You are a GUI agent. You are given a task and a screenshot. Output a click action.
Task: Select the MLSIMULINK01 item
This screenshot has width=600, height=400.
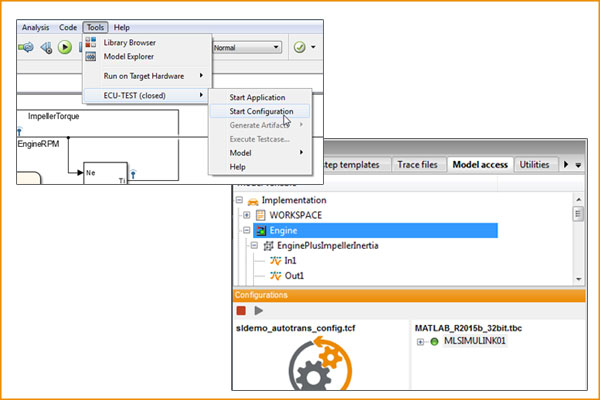pyautogui.click(x=474, y=341)
